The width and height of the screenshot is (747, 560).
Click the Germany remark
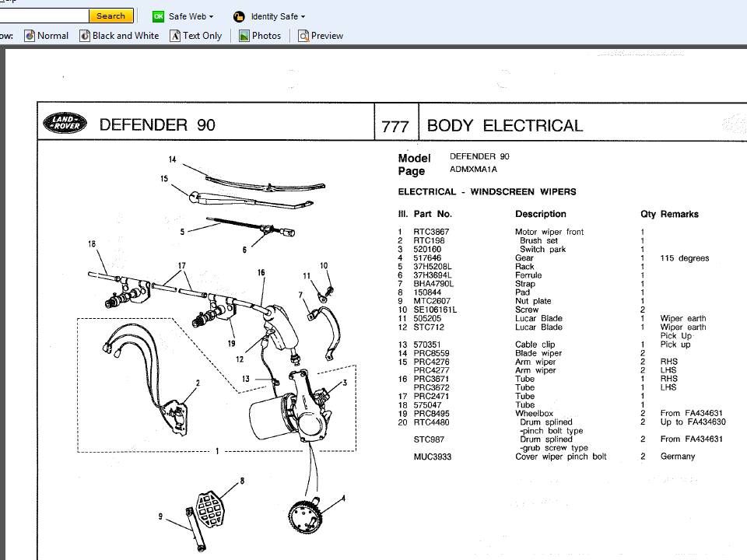point(678,457)
